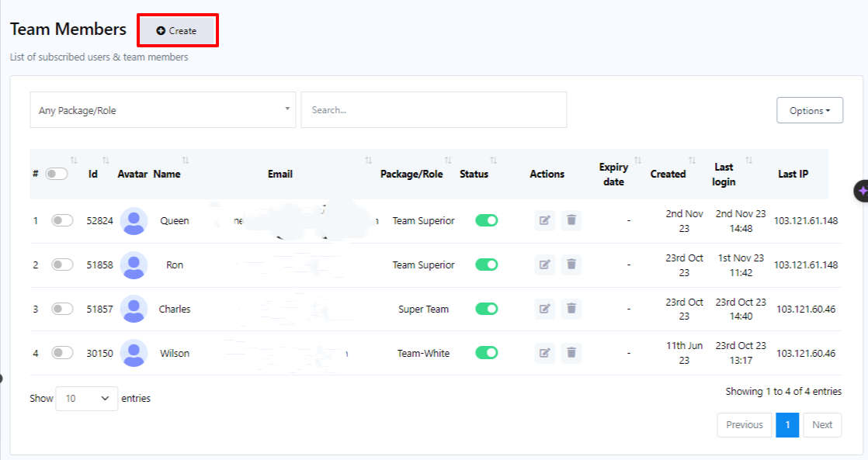
Task: Edit team member Ron's record
Action: point(545,265)
